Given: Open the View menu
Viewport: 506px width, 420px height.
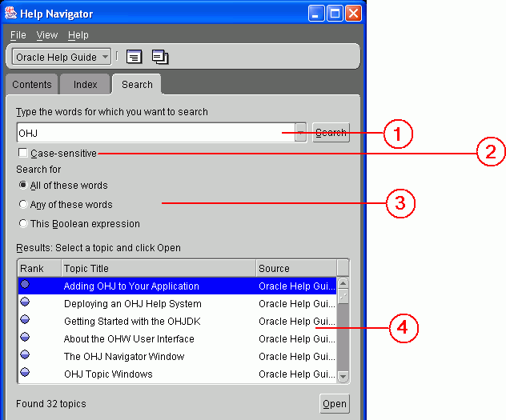Looking at the screenshot, I should (47, 35).
